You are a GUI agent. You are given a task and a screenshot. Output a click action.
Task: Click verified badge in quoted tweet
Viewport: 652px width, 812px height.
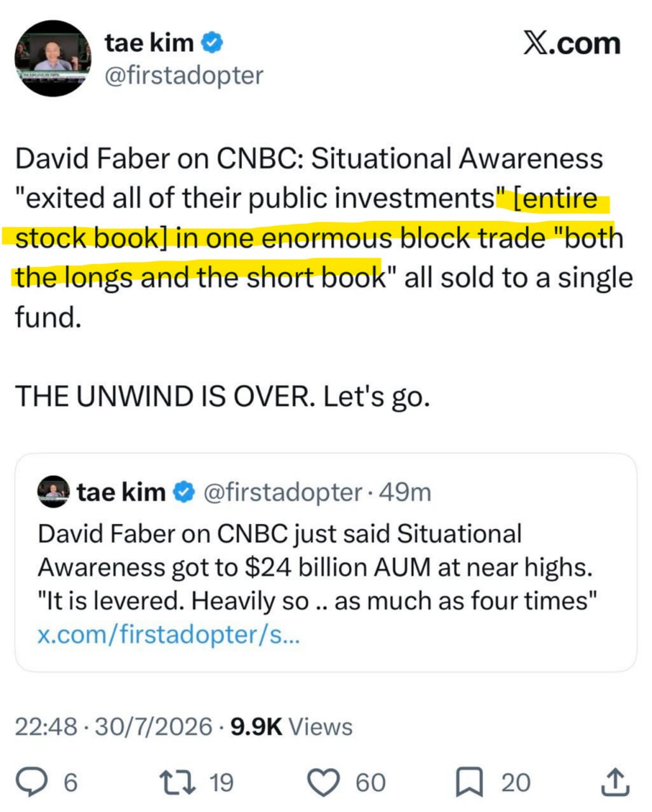[x=183, y=492]
